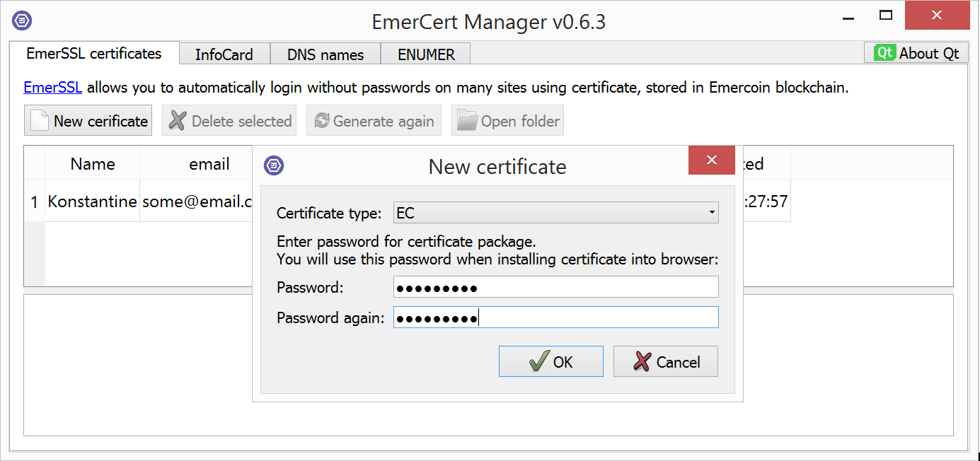Click the email column header

[197, 164]
